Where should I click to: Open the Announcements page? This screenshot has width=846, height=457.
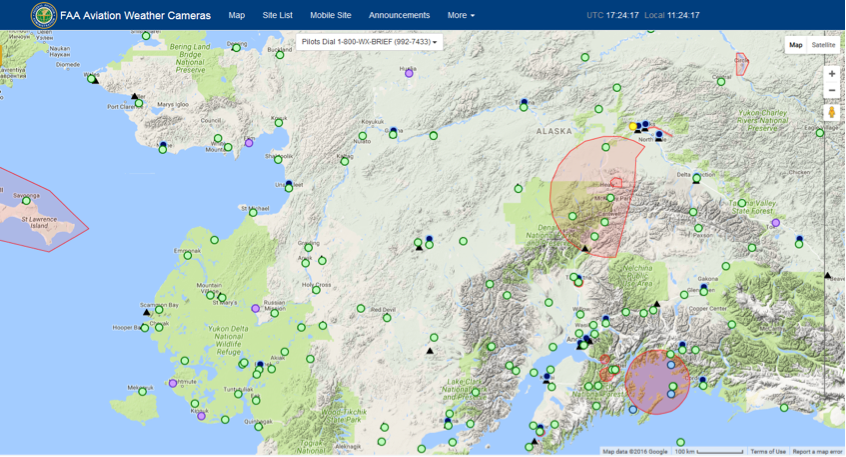point(399,15)
